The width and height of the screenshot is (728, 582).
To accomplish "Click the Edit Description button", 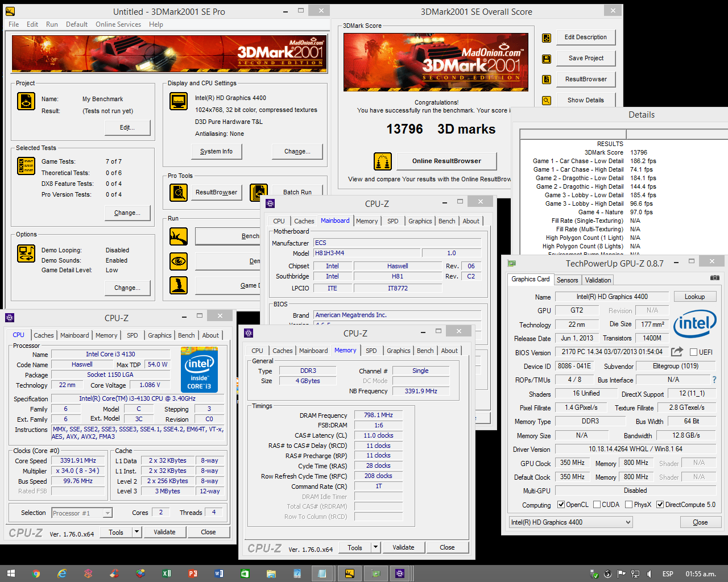I will click(x=586, y=38).
